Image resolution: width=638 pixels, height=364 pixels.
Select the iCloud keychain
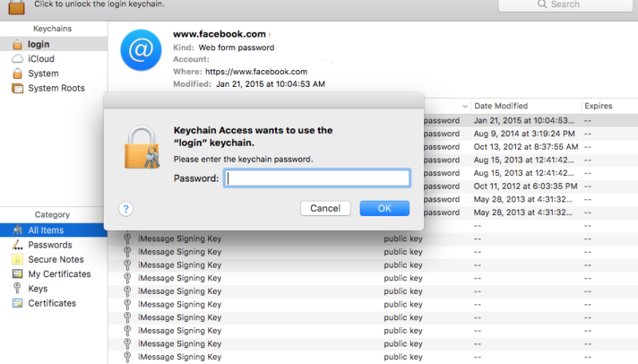[41, 59]
